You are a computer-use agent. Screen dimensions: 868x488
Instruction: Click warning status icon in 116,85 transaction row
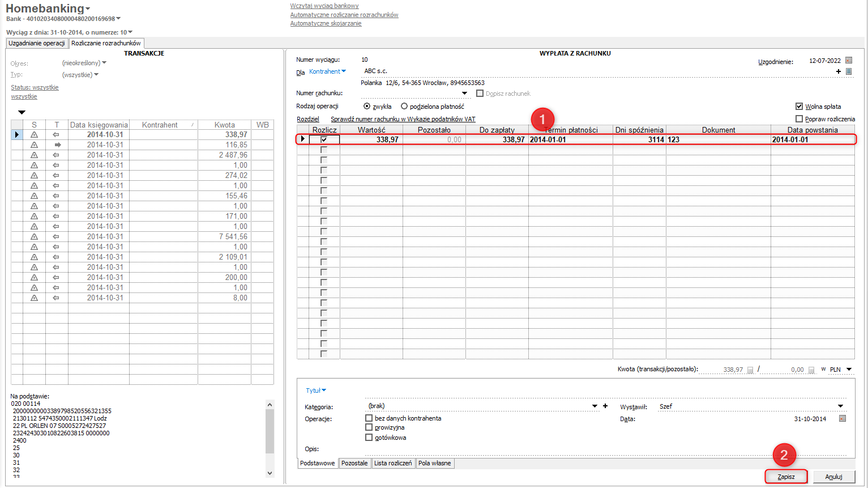[34, 145]
